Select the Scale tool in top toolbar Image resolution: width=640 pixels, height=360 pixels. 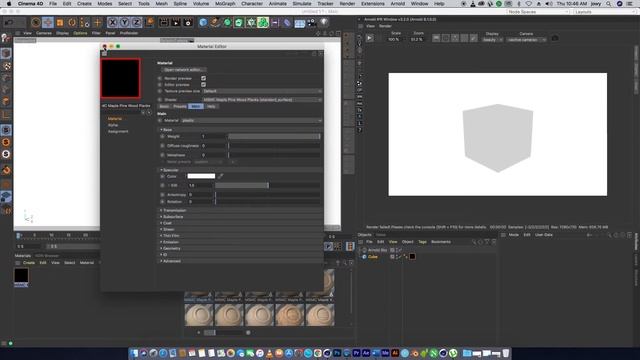coord(60,23)
